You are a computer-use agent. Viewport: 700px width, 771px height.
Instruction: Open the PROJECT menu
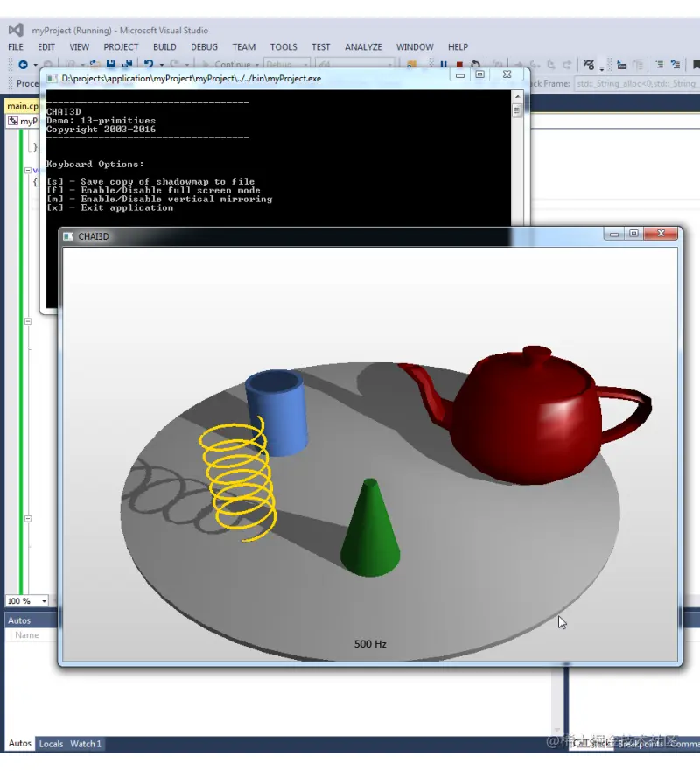(x=121, y=46)
